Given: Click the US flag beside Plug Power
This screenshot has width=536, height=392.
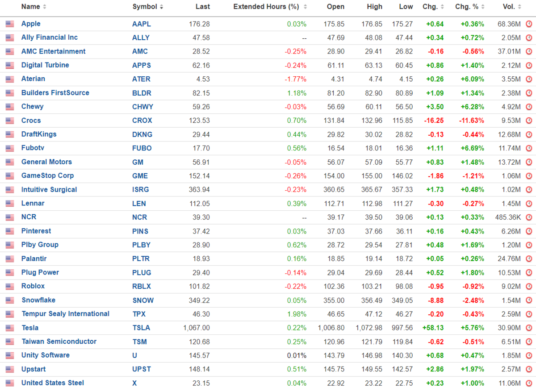Looking at the screenshot, I should click(10, 273).
